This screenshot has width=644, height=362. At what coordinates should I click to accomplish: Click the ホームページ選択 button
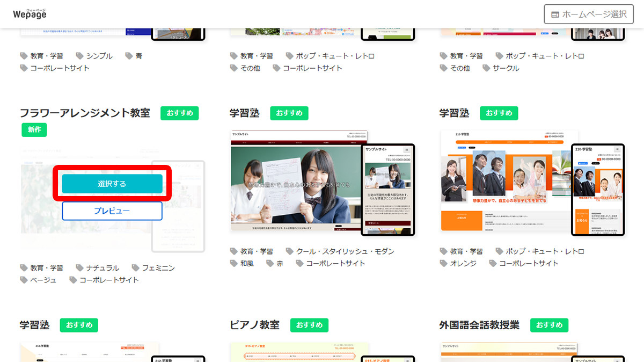588,14
